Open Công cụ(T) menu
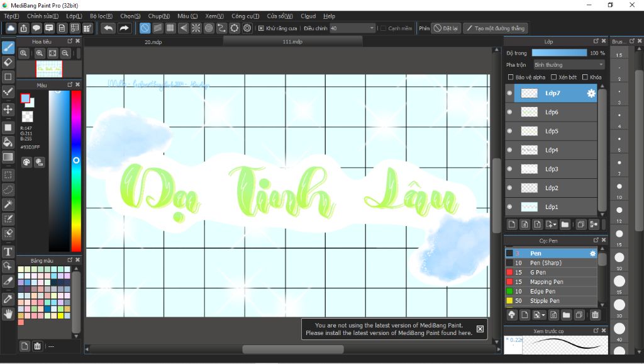The height and width of the screenshot is (364, 644). (x=245, y=16)
